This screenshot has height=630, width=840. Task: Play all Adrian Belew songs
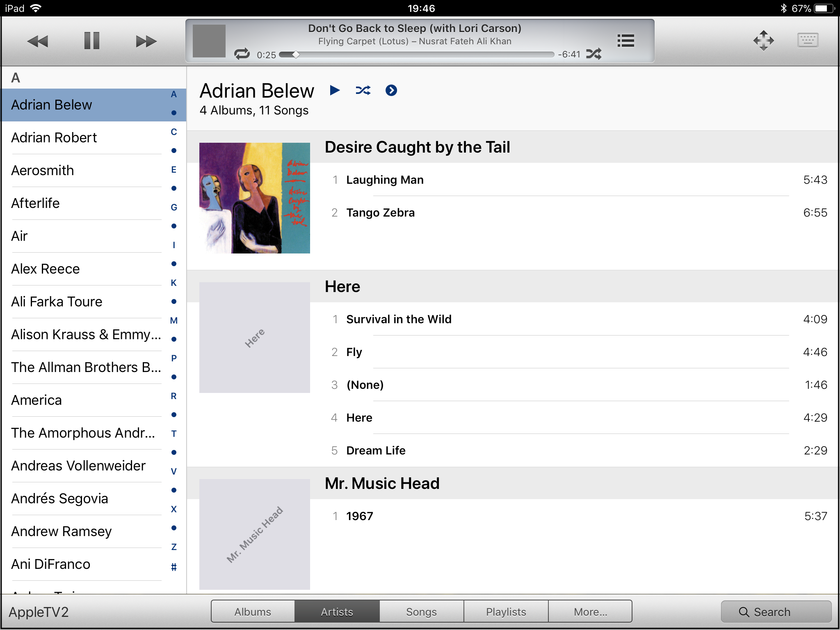[x=335, y=90]
